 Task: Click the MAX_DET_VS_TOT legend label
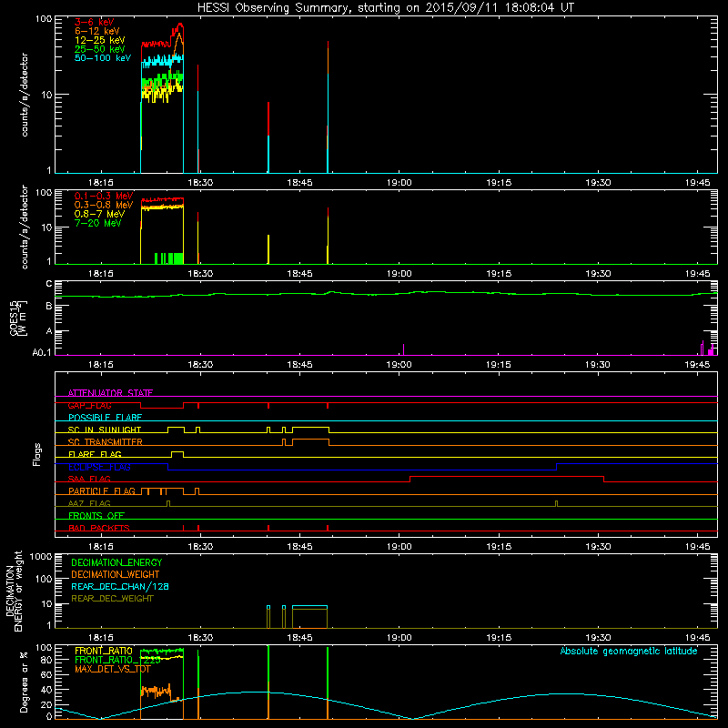(112, 669)
